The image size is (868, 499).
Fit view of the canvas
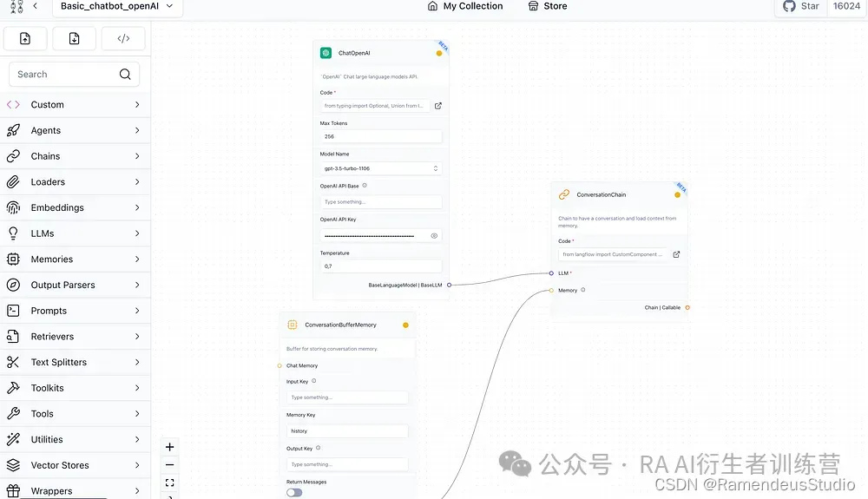click(x=170, y=483)
